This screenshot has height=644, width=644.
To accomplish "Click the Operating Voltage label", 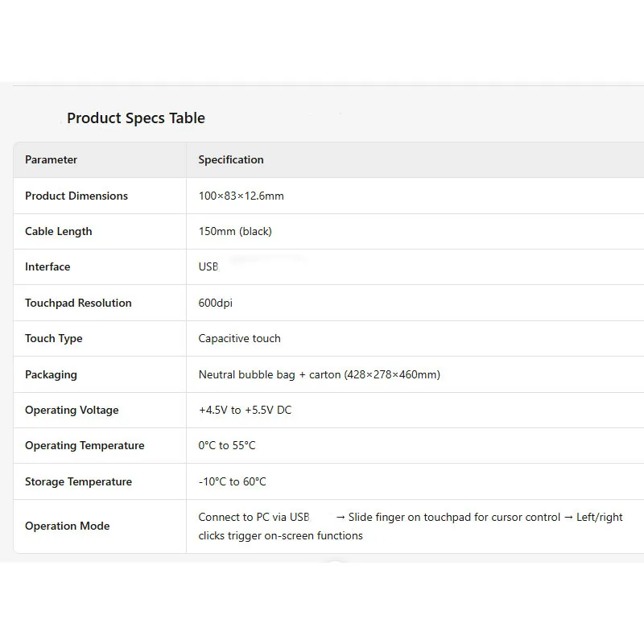I will point(72,410).
